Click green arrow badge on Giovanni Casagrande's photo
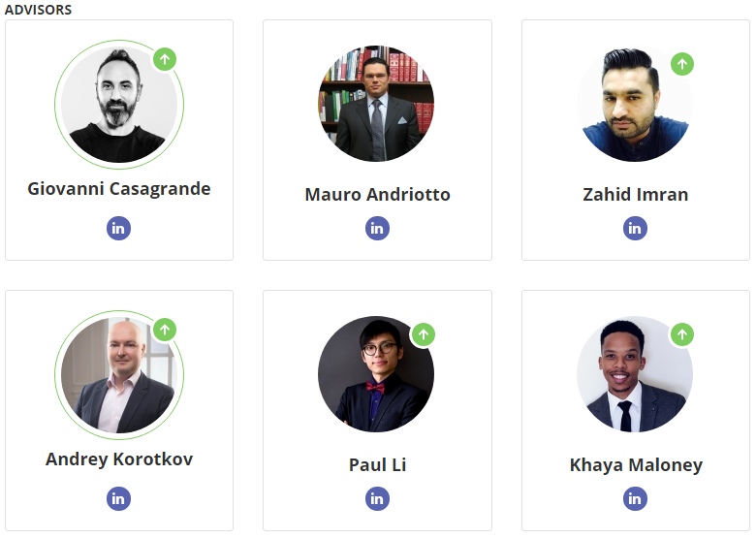This screenshot has width=756, height=538. point(165,59)
